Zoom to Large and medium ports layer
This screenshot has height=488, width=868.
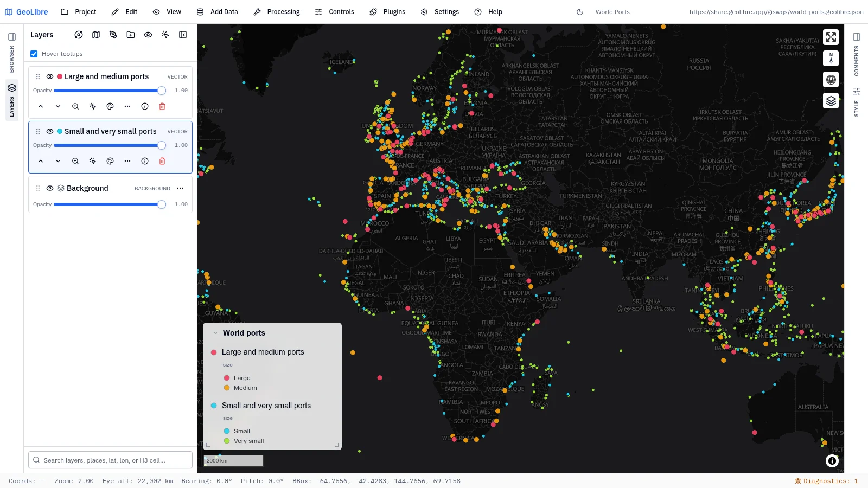75,106
